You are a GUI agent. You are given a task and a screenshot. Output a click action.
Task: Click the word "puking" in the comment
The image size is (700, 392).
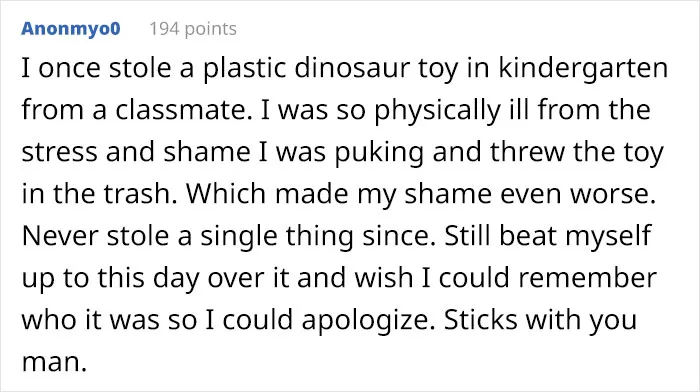coord(379,153)
